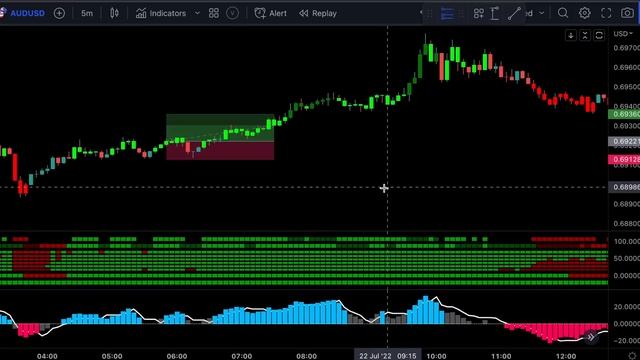Click the 50.0000 indicator scale value

tap(626, 258)
